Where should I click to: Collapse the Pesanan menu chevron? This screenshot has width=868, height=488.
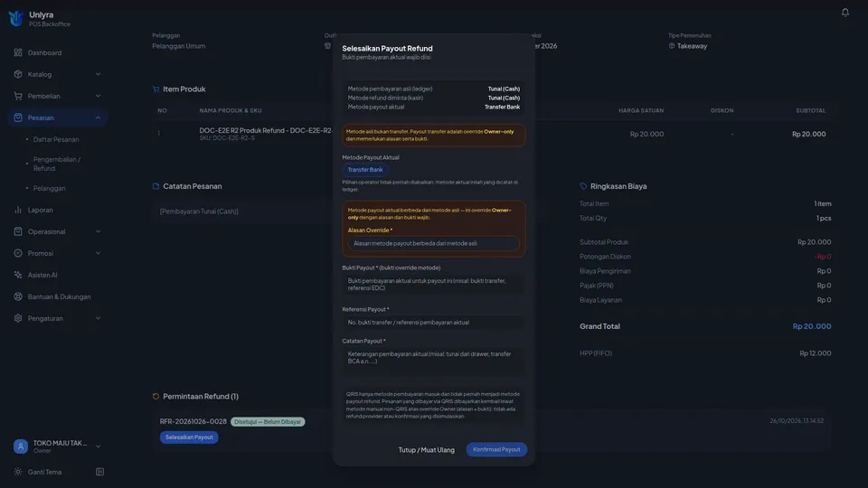(x=98, y=117)
